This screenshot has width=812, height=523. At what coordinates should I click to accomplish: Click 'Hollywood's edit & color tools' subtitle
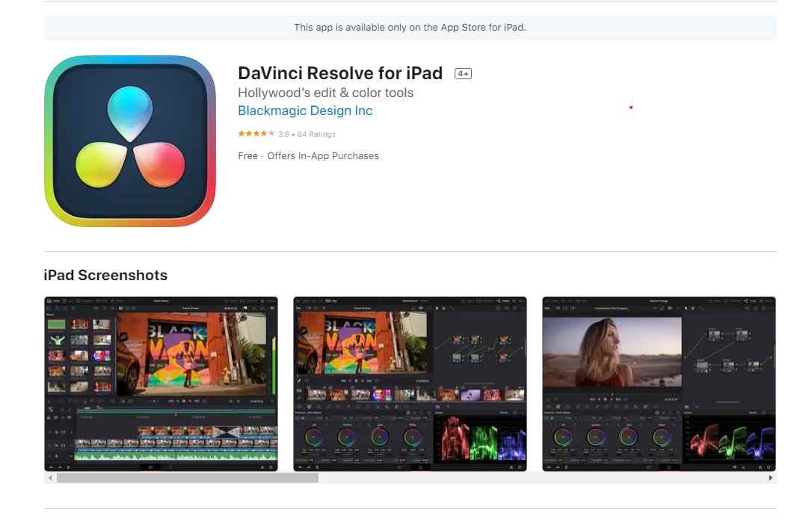point(326,93)
